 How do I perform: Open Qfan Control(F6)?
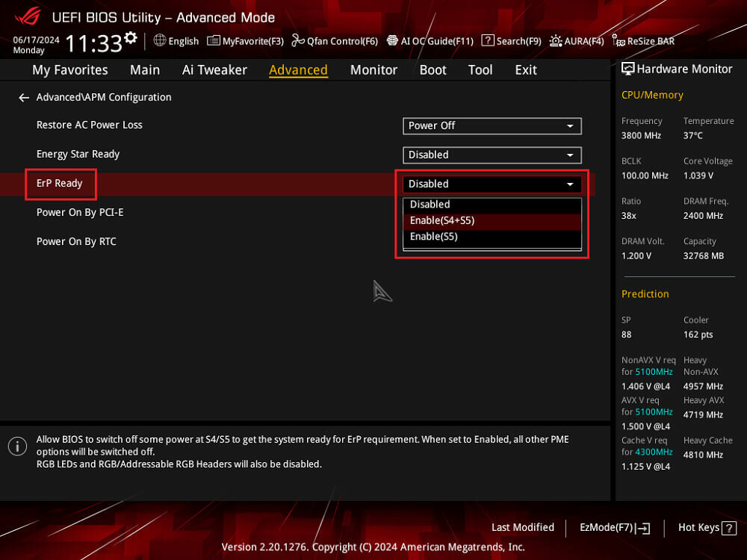point(335,41)
